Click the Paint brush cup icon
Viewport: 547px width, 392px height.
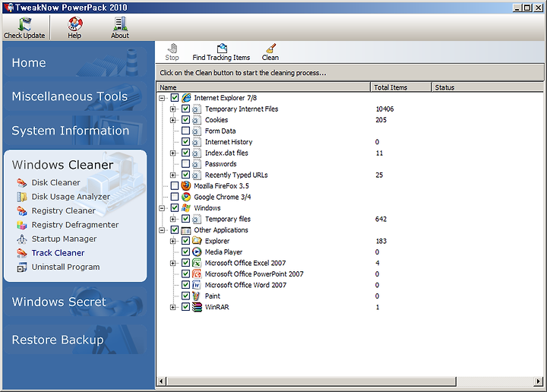click(x=197, y=296)
